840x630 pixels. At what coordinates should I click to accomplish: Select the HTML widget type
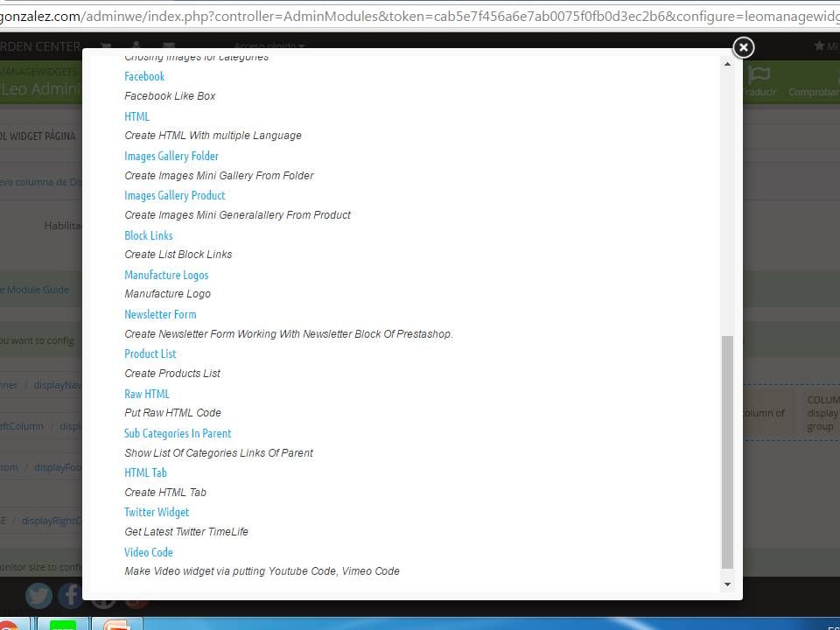[136, 116]
